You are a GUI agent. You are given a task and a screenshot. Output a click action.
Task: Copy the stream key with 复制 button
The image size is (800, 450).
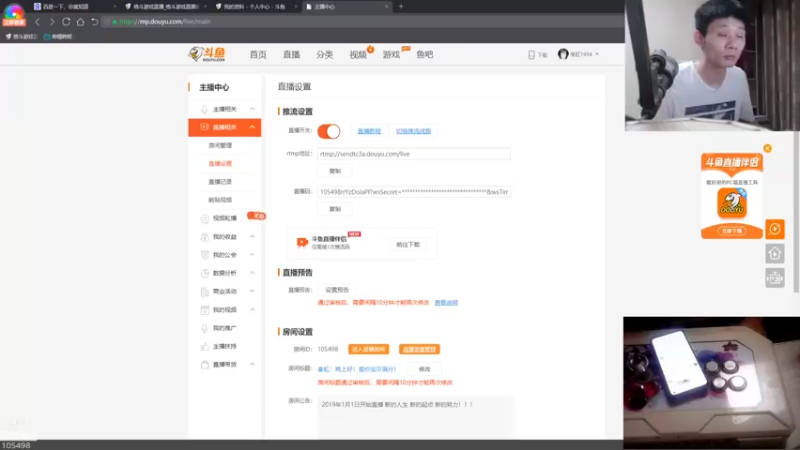335,209
